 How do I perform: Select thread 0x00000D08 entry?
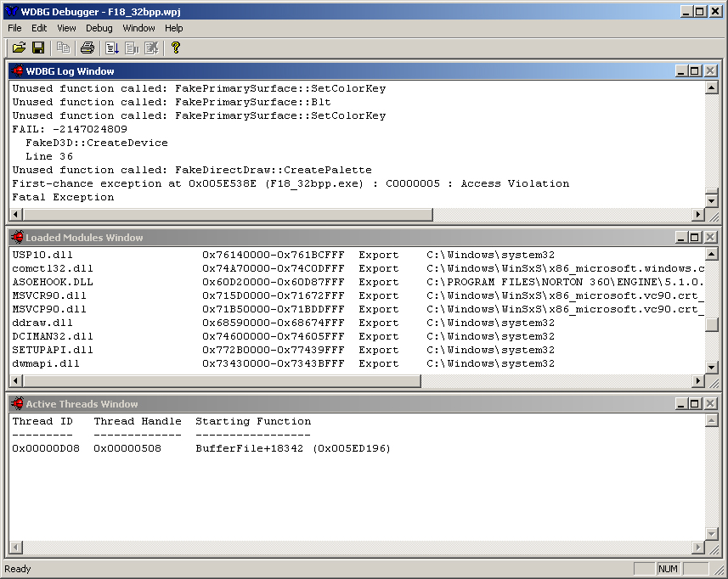[x=46, y=448]
